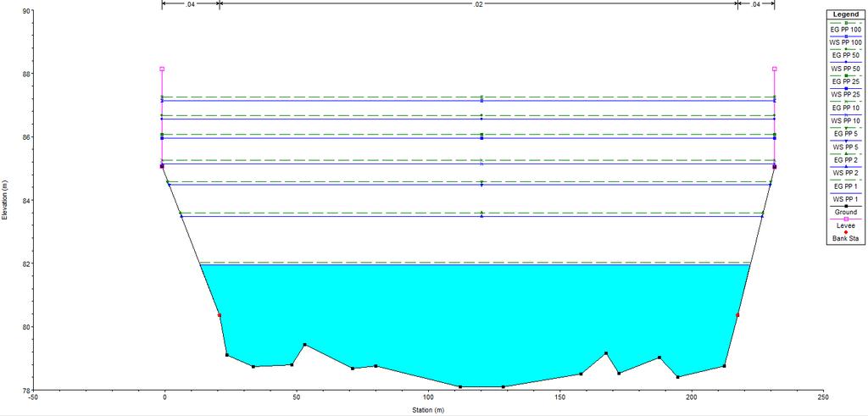This screenshot has width=868, height=416.
Task: Click the 78 elevation axis tick label
Action: coord(25,390)
